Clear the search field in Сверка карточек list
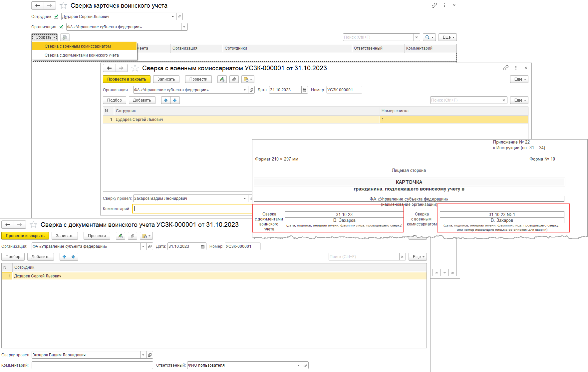 point(417,37)
